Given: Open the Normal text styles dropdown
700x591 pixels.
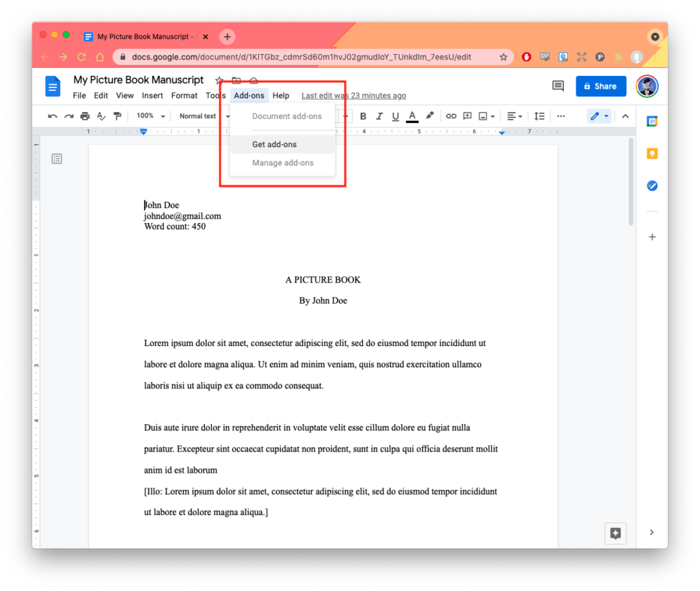Looking at the screenshot, I should (199, 116).
